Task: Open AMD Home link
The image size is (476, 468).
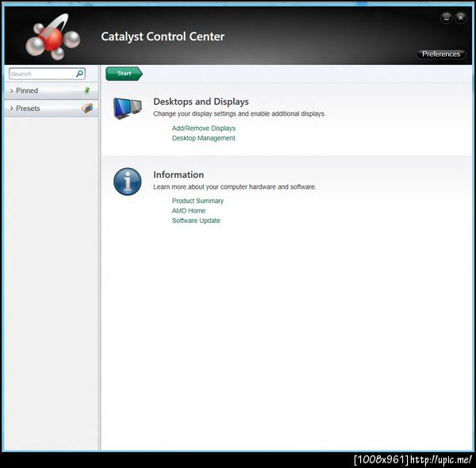Action: coord(189,211)
